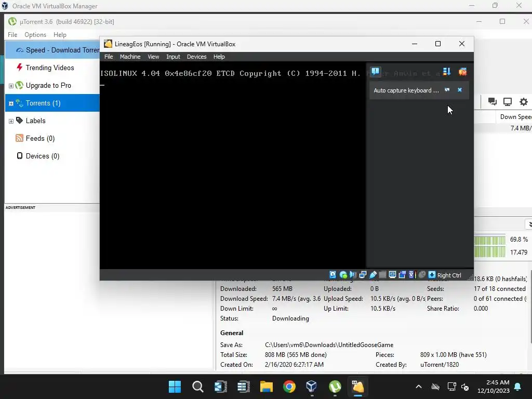Viewport: 532px width, 399px height.
Task: Click the Status value Downloading
Action: click(290, 318)
